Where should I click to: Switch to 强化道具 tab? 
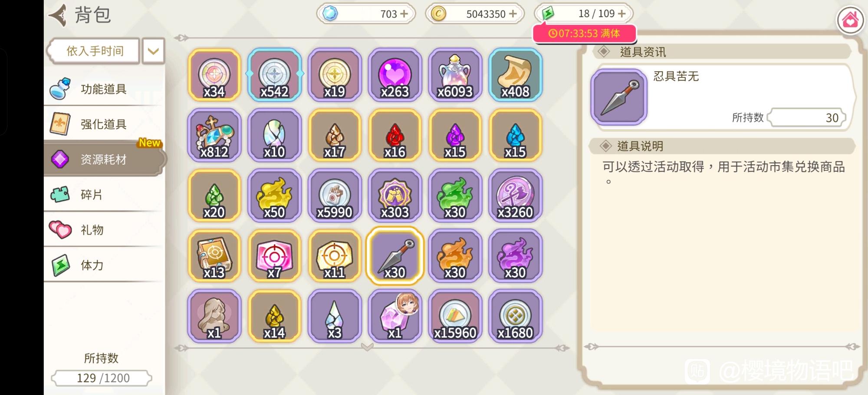point(104,124)
